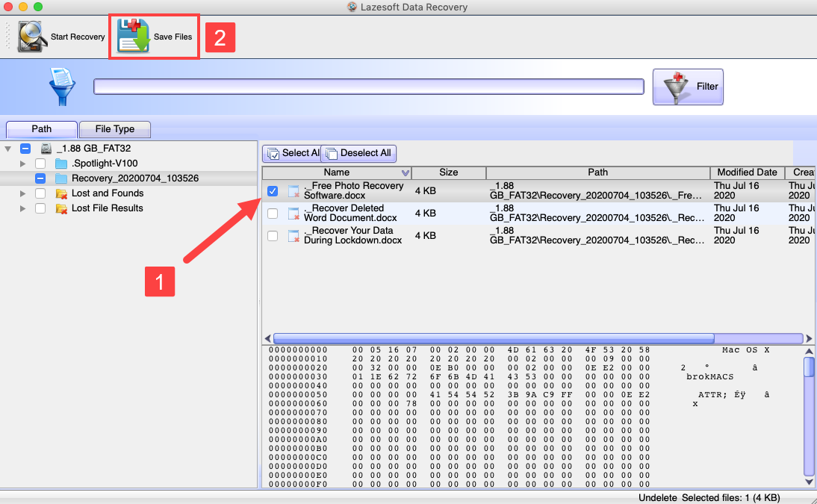The image size is (817, 504).
Task: Collapse the _1.88 GB_FAT32 tree node
Action: point(7,149)
